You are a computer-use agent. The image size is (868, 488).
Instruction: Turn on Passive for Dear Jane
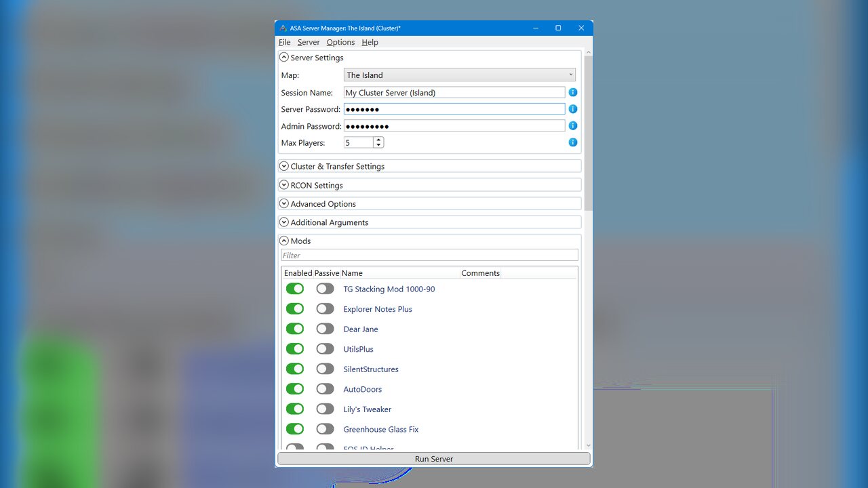click(x=325, y=329)
